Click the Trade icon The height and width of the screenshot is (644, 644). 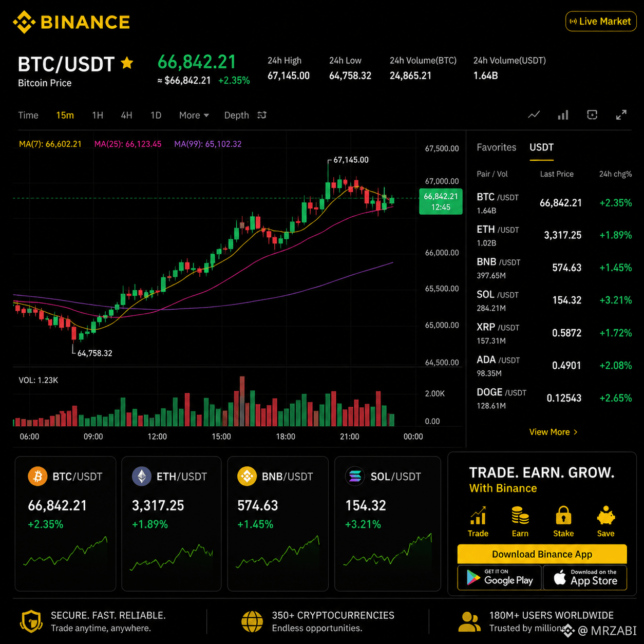478,516
